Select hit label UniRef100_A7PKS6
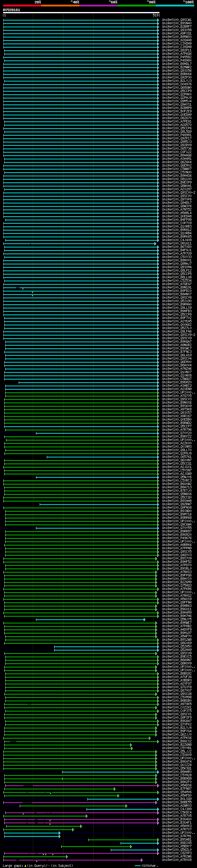197x868 pixels. click(x=176, y=738)
